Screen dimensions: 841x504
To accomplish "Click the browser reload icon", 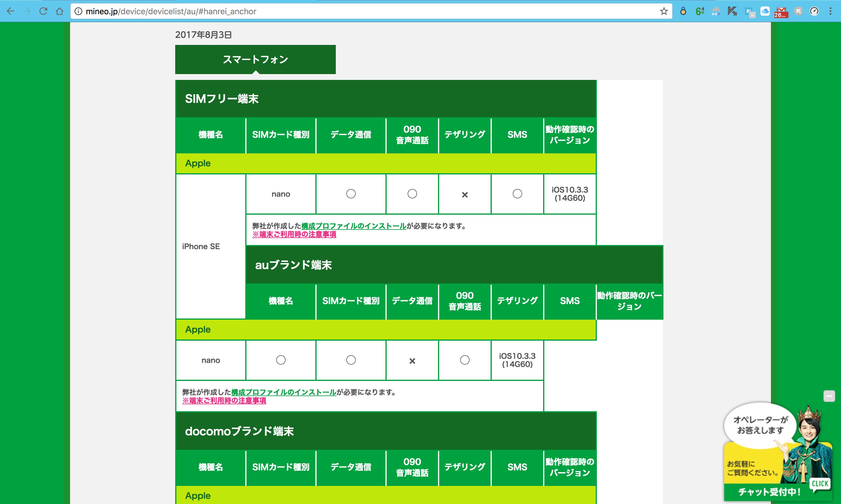I will [x=43, y=11].
